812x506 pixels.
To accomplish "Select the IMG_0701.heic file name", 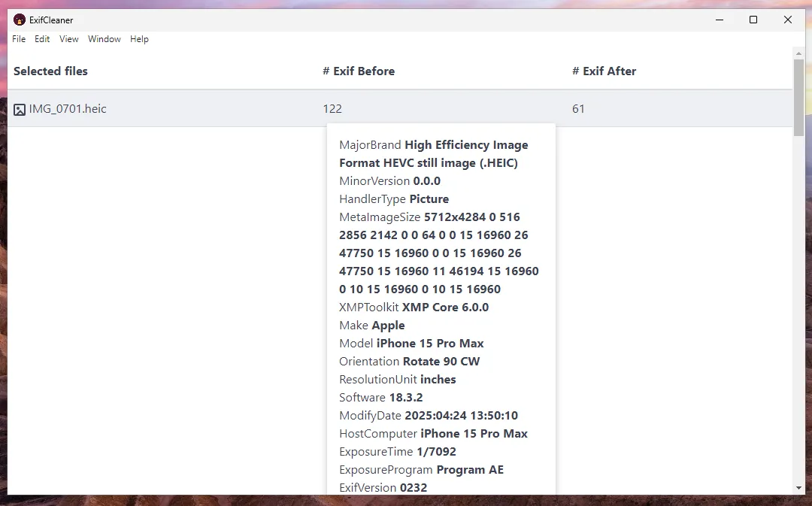I will [68, 109].
